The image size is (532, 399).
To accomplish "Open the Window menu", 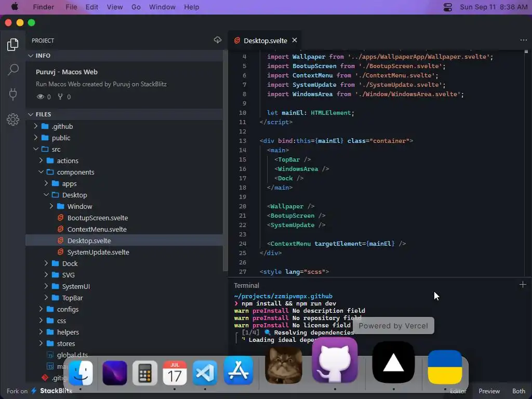I will click(x=162, y=7).
